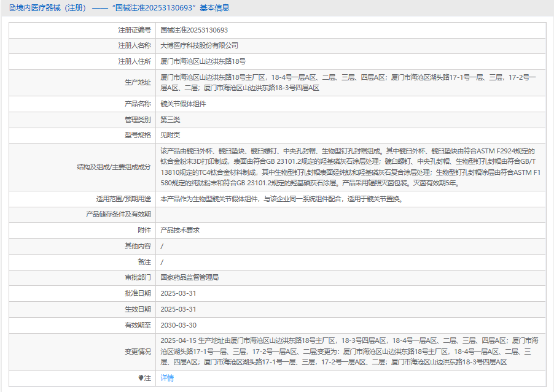Click the 生效日期 row label

pyautogui.click(x=138, y=309)
